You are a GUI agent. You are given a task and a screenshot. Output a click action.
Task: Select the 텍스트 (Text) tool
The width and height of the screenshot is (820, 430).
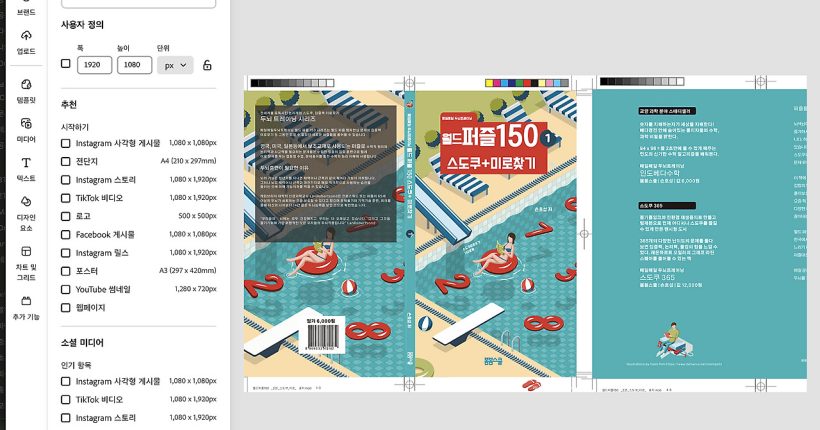pos(26,167)
